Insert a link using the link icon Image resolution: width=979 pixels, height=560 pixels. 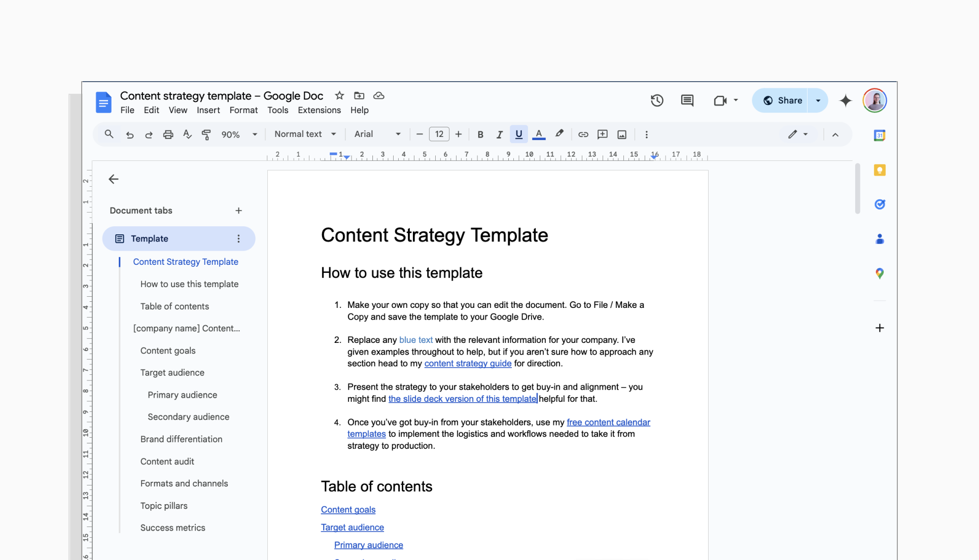pyautogui.click(x=583, y=134)
